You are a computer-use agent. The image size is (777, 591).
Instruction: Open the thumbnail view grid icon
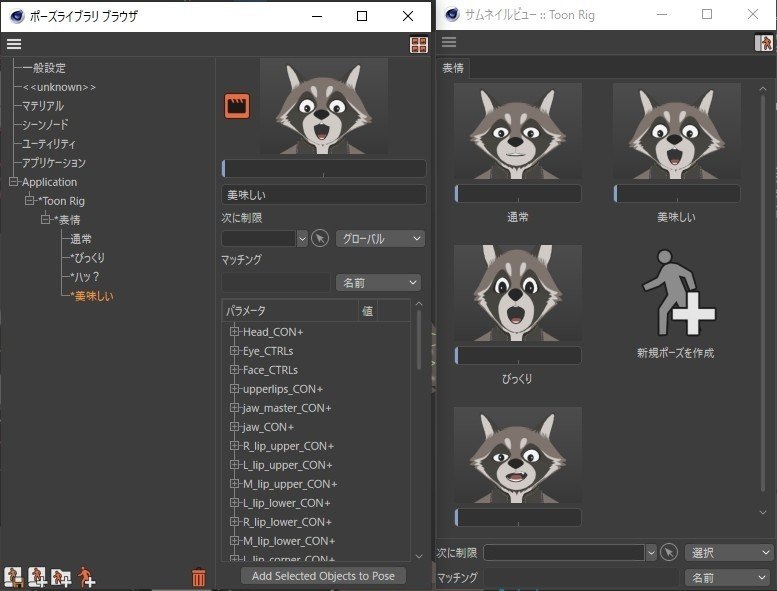click(419, 44)
